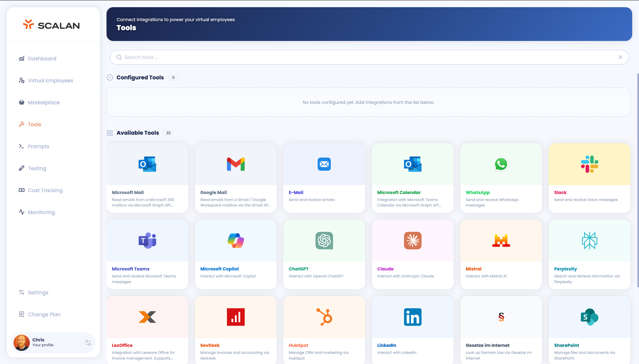Click the Microsoft Teams icon
This screenshot has height=364, width=639.
[x=147, y=240]
